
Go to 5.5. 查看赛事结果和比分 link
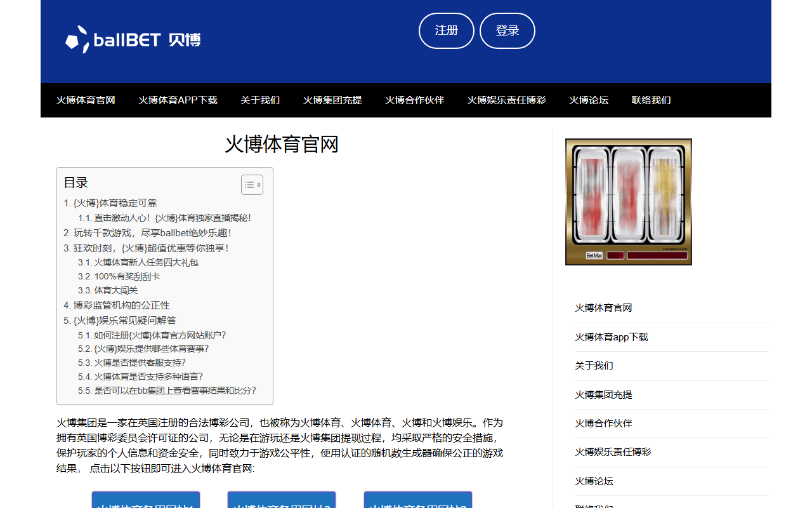(167, 391)
